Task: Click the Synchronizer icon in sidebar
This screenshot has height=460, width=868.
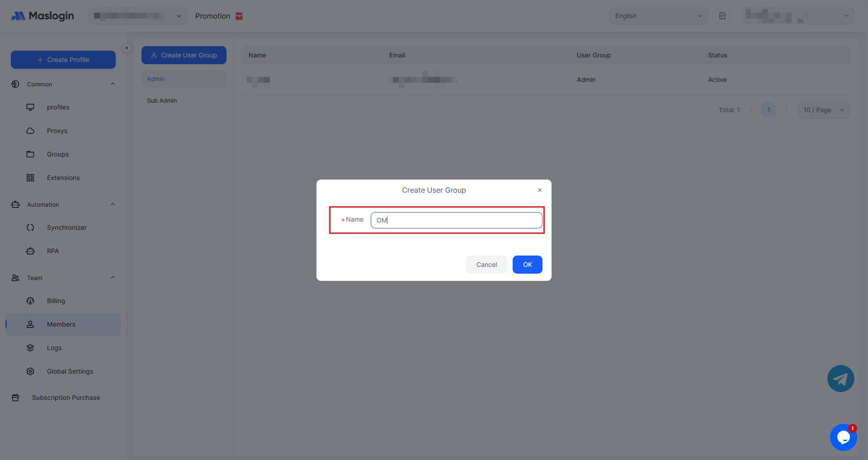Action: [30, 228]
